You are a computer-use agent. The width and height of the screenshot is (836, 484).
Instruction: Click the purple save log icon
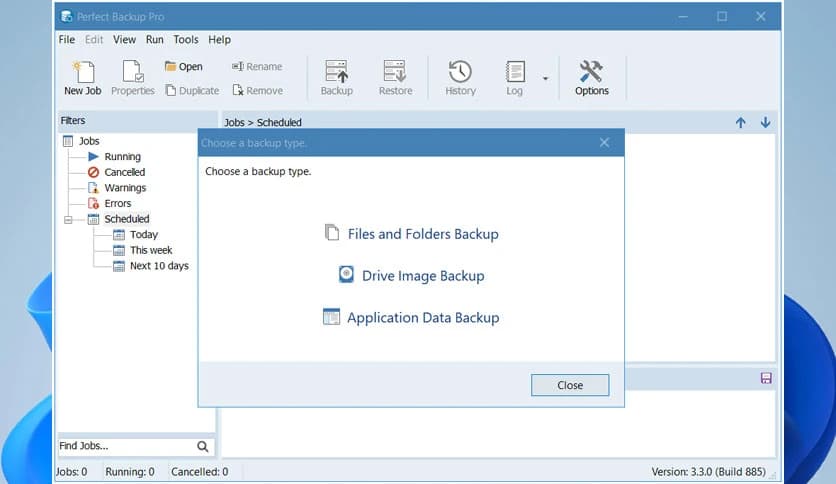coord(766,378)
